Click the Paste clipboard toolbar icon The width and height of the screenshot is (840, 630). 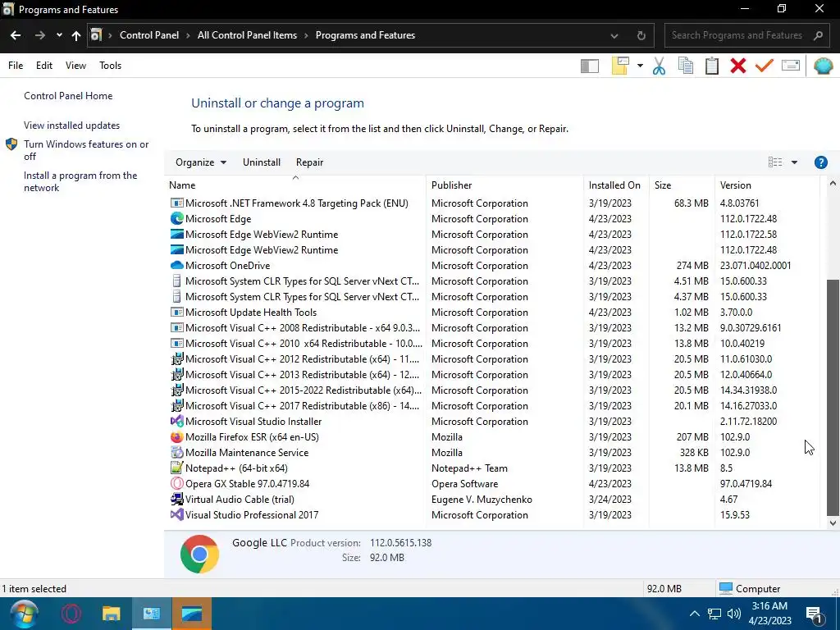click(712, 66)
